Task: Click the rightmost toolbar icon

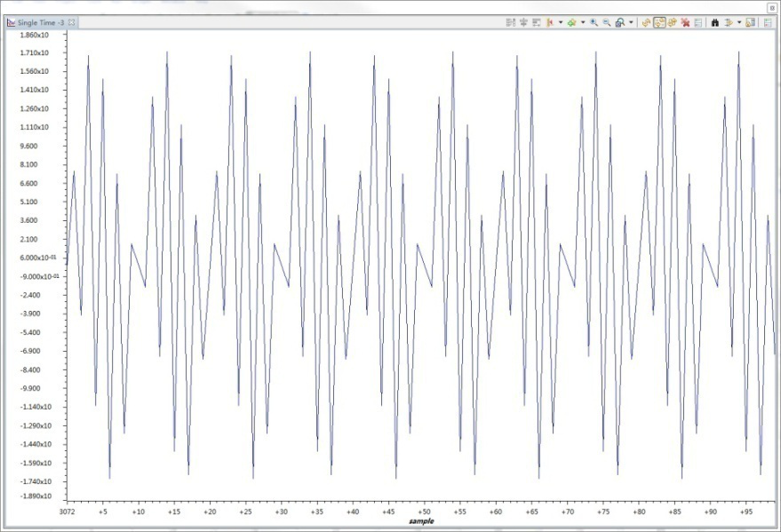Action: tap(768, 22)
